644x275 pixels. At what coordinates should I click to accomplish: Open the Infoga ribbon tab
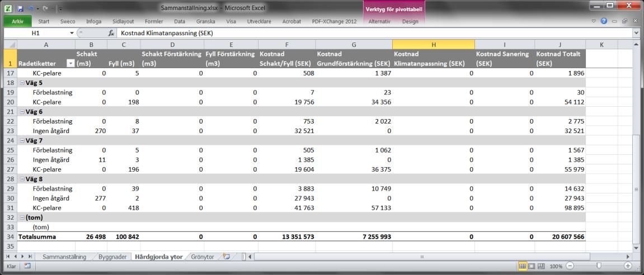(x=93, y=21)
